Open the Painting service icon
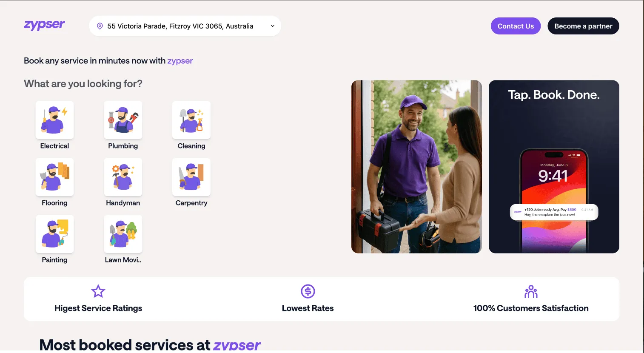The image size is (644, 353). tap(54, 234)
